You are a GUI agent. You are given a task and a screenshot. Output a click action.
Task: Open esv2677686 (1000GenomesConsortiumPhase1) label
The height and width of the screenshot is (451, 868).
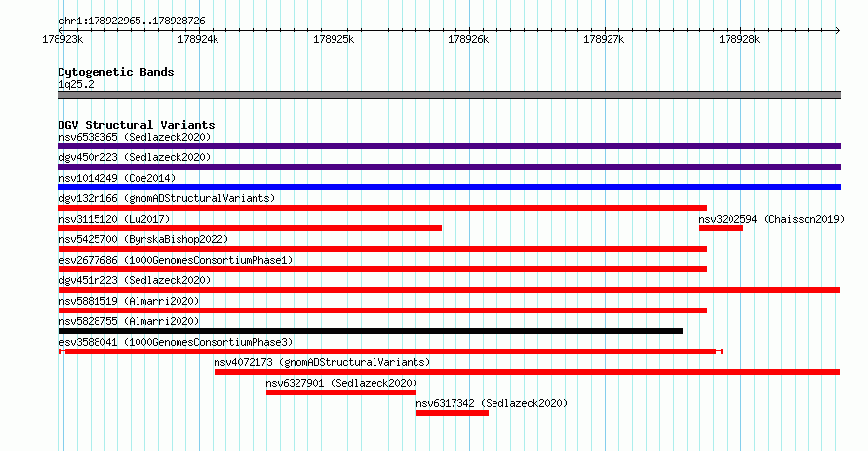click(x=176, y=260)
